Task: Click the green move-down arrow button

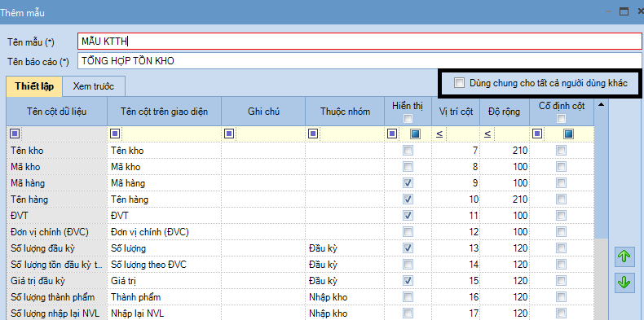Action: click(x=624, y=283)
